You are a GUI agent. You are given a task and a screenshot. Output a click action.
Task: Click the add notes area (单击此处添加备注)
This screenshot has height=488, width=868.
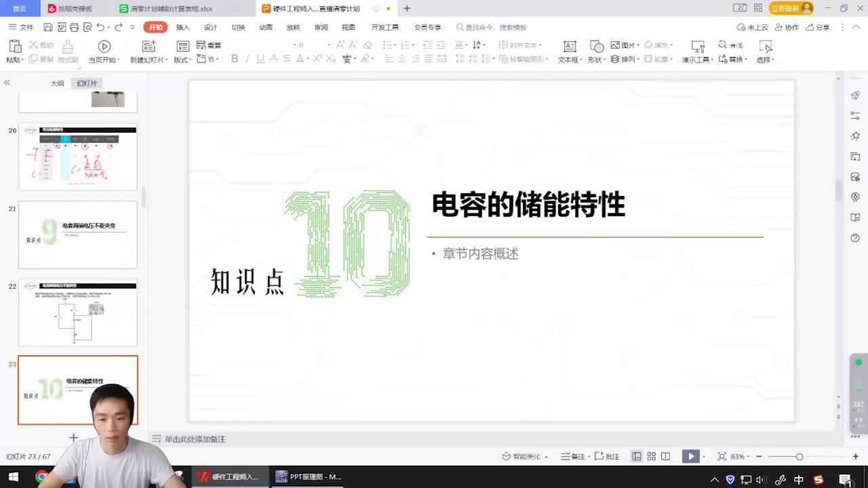195,439
